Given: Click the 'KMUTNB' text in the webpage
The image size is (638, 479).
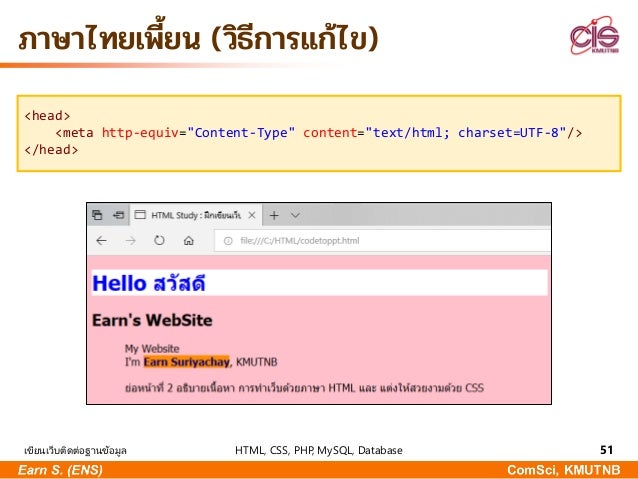Looking at the screenshot, I should coord(257,362).
